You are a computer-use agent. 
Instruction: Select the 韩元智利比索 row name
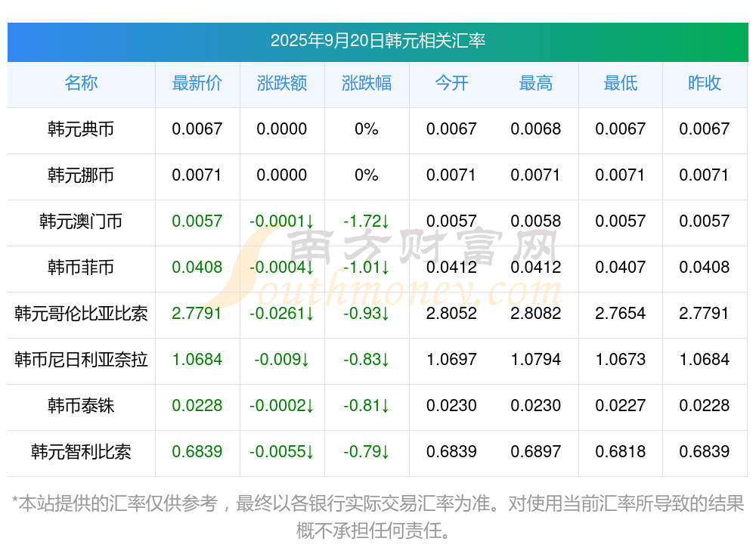[x=81, y=452]
